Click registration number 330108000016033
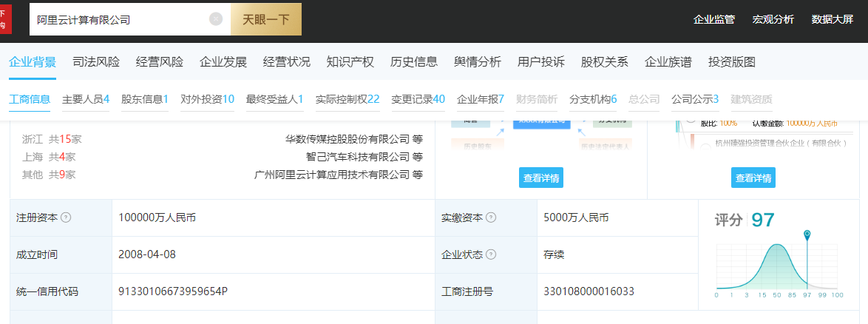The image size is (868, 324). (x=589, y=291)
